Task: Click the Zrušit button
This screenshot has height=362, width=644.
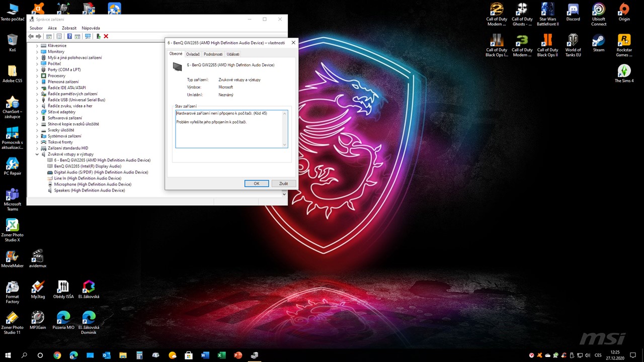Action: (283, 184)
